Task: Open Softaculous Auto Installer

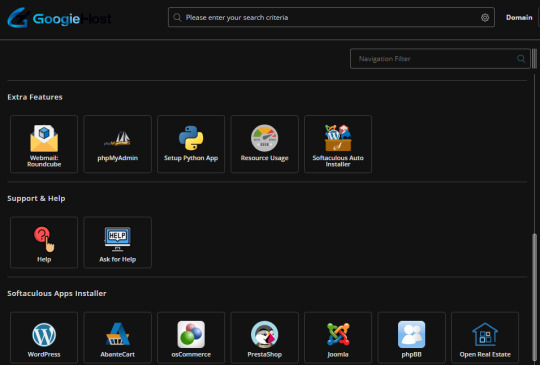Action: click(338, 144)
